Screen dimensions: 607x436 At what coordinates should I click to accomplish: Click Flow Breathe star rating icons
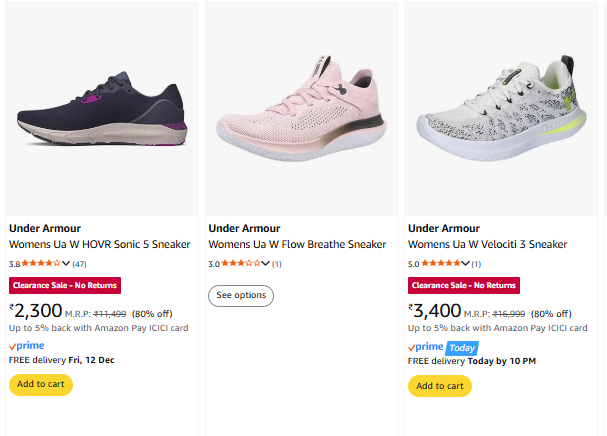[241, 264]
